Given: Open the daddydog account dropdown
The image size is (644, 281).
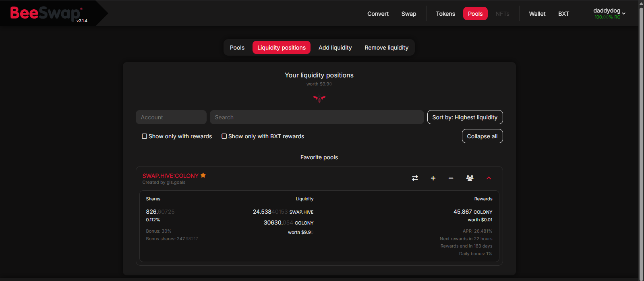Looking at the screenshot, I should click(x=609, y=13).
